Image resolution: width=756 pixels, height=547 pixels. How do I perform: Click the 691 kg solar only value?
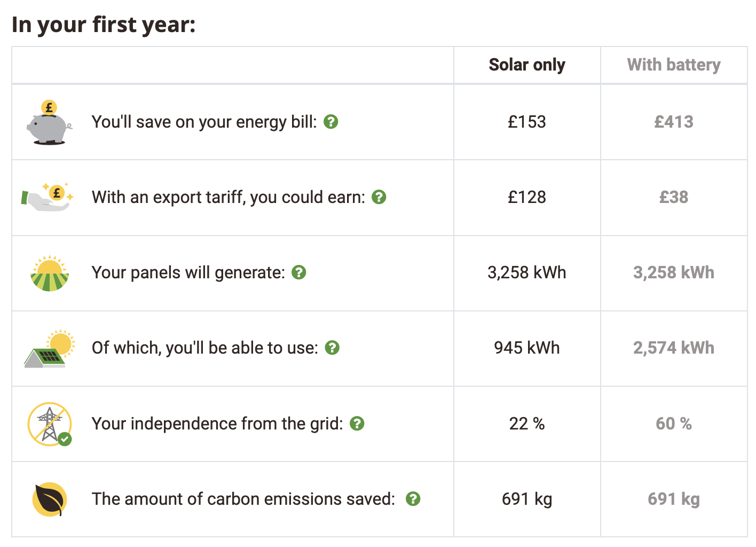pos(527,499)
